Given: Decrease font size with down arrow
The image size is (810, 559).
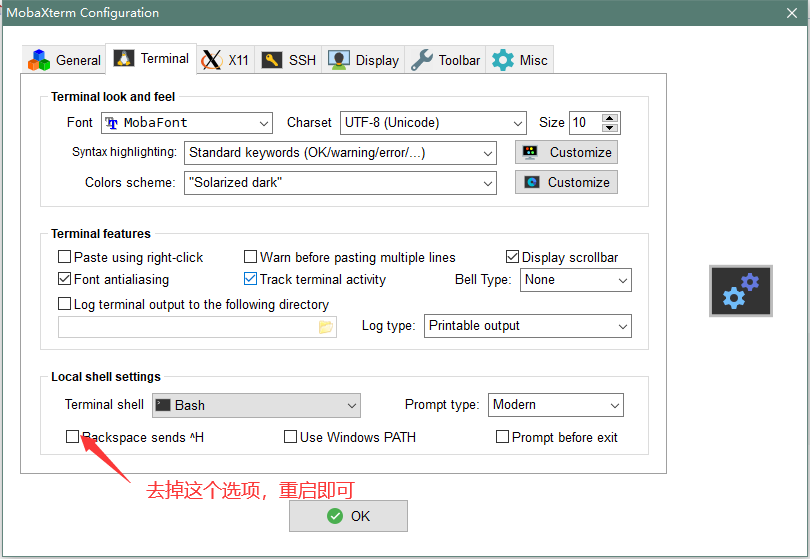Looking at the screenshot, I should pyautogui.click(x=610, y=128).
